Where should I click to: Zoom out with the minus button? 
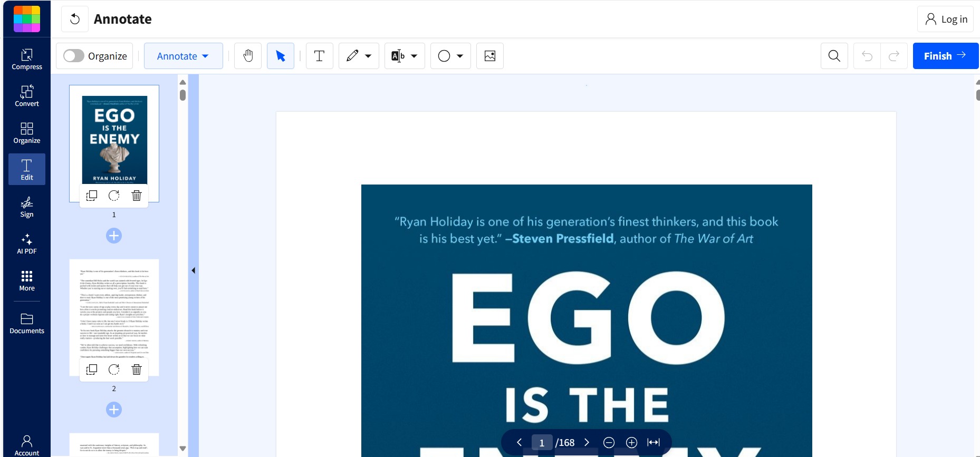609,443
